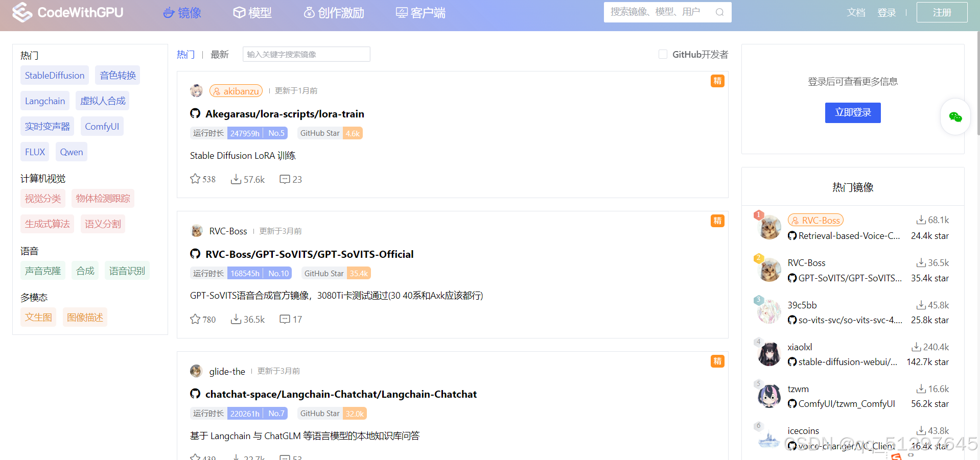
Task: Switch to the 最新 sort tab
Action: tap(220, 54)
